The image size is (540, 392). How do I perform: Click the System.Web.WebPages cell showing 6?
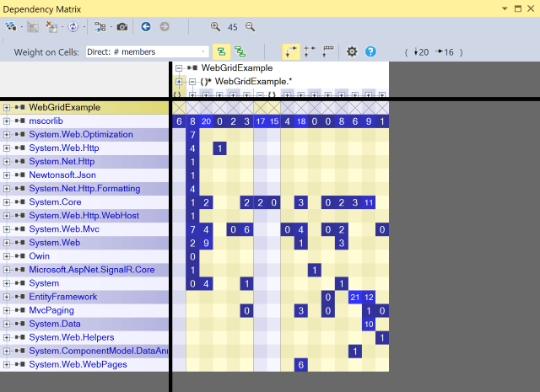(301, 365)
